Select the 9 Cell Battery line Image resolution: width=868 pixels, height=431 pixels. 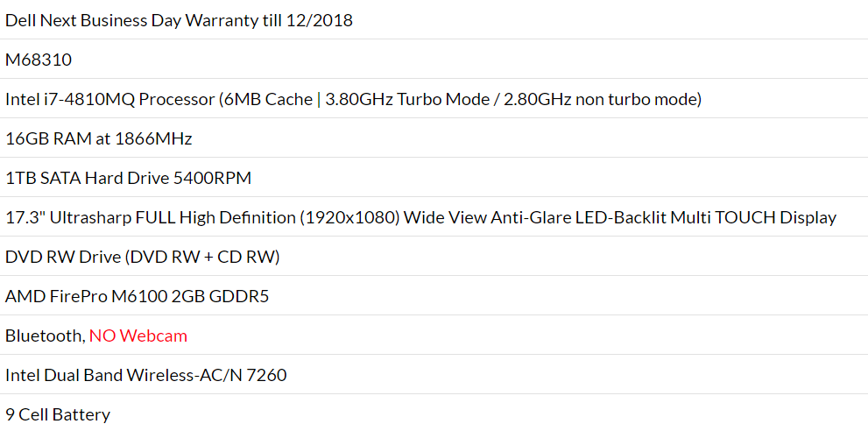pos(58,414)
